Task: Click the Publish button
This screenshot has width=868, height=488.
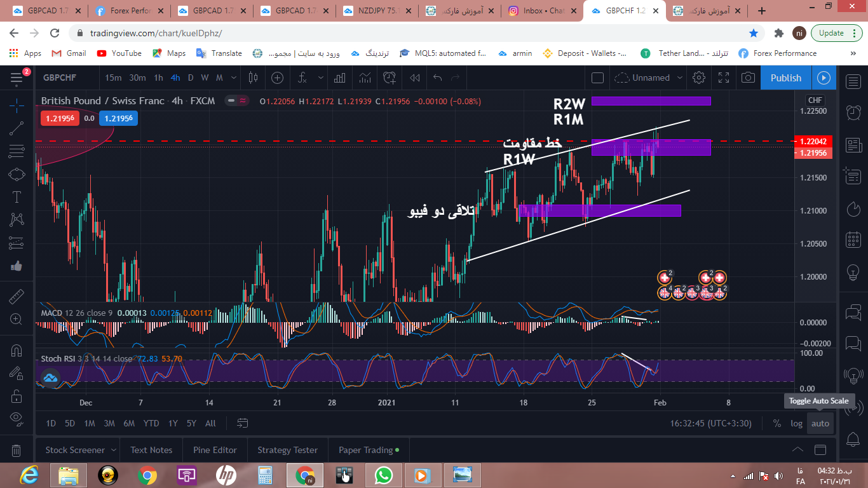Action: click(785, 78)
